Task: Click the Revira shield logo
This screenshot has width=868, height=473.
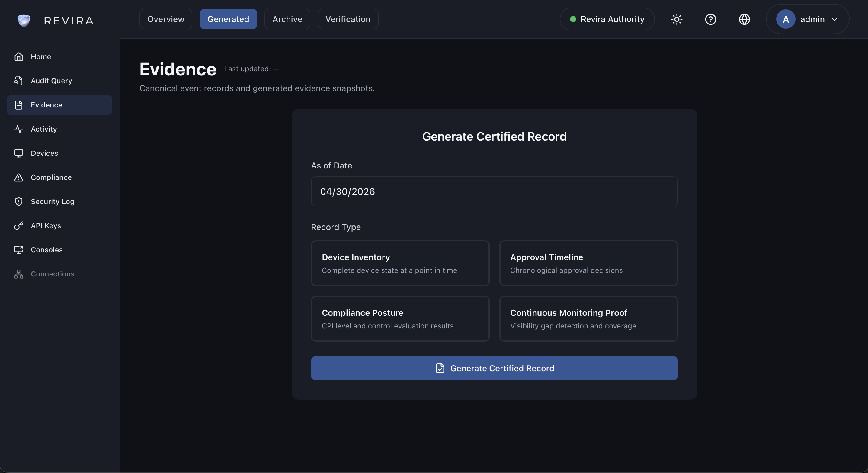Action: pyautogui.click(x=24, y=21)
